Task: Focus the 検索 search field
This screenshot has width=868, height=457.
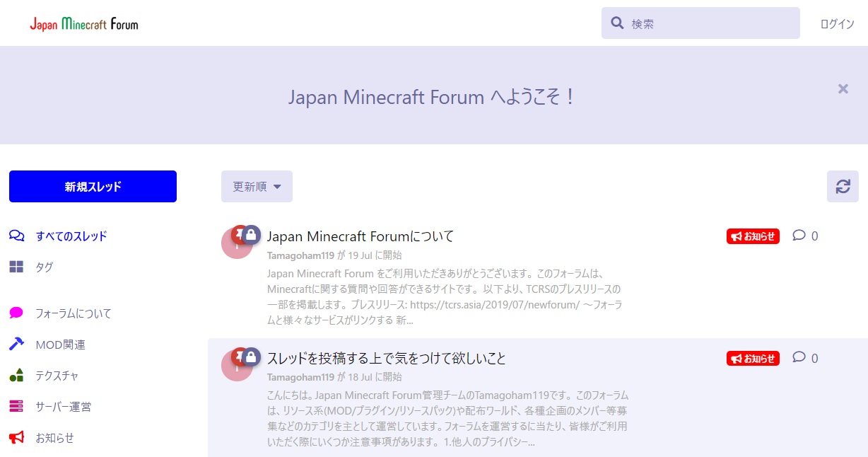Action: coord(700,23)
